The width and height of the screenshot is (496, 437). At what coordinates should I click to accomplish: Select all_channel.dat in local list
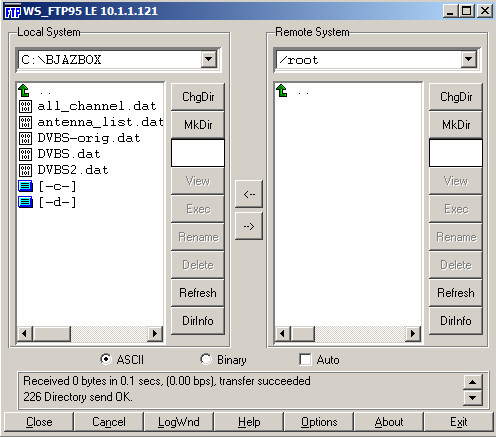tap(97, 106)
